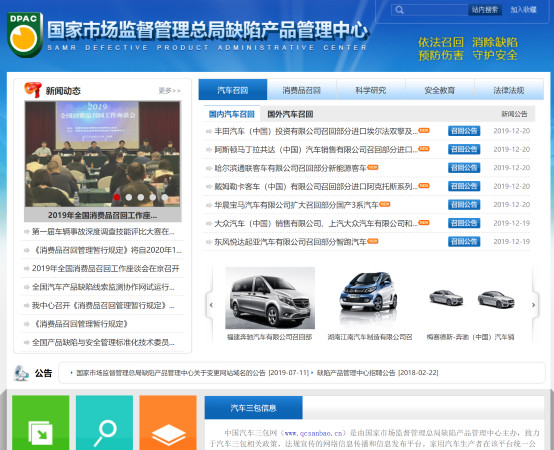Click caption 湖南江南汽车制造有限公司召
This screenshot has width=554, height=450.
coord(370,337)
